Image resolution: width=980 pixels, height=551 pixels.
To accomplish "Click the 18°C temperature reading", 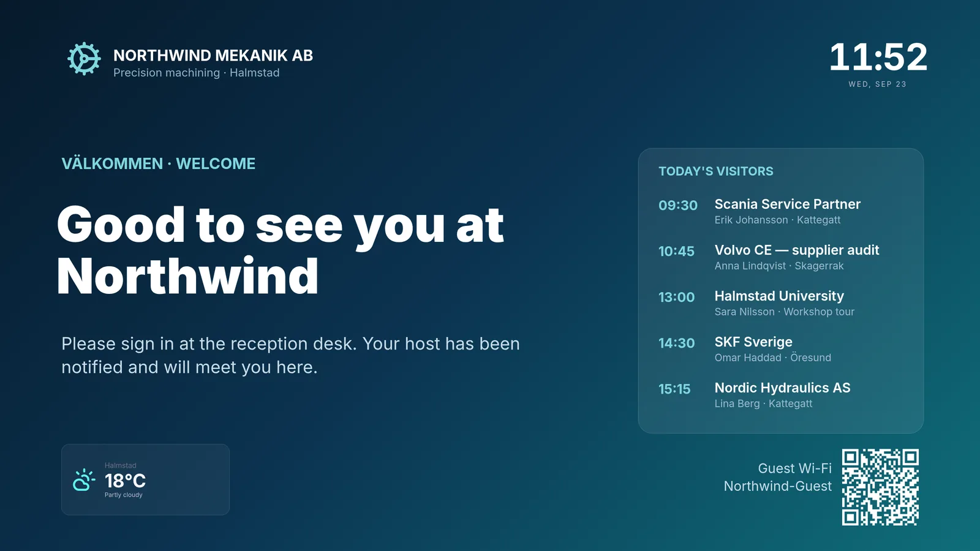I will 126,481.
